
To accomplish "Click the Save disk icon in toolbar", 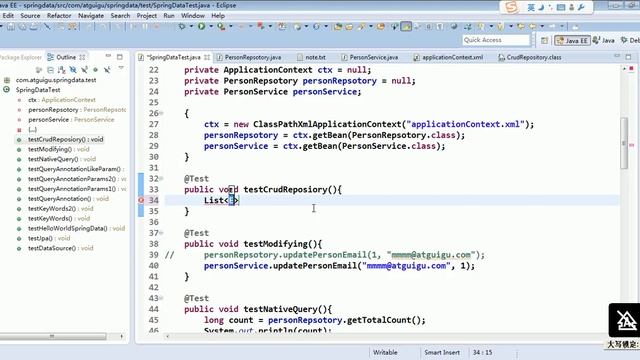I will click(11, 27).
